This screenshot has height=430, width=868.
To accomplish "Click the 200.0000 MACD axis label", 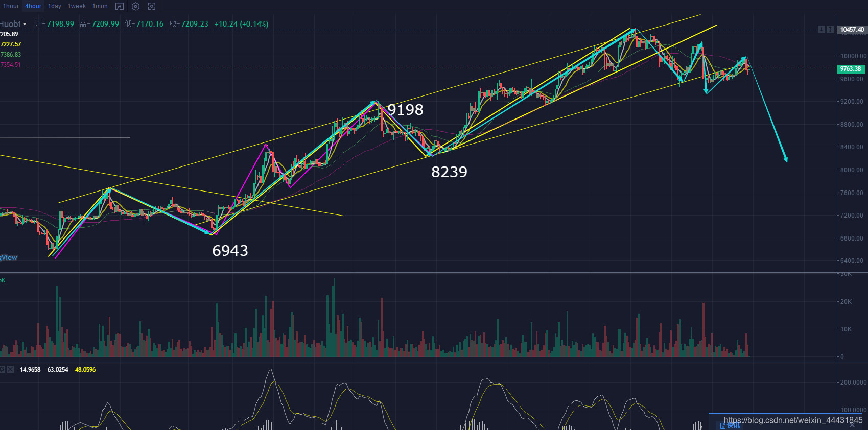I will click(853, 383).
